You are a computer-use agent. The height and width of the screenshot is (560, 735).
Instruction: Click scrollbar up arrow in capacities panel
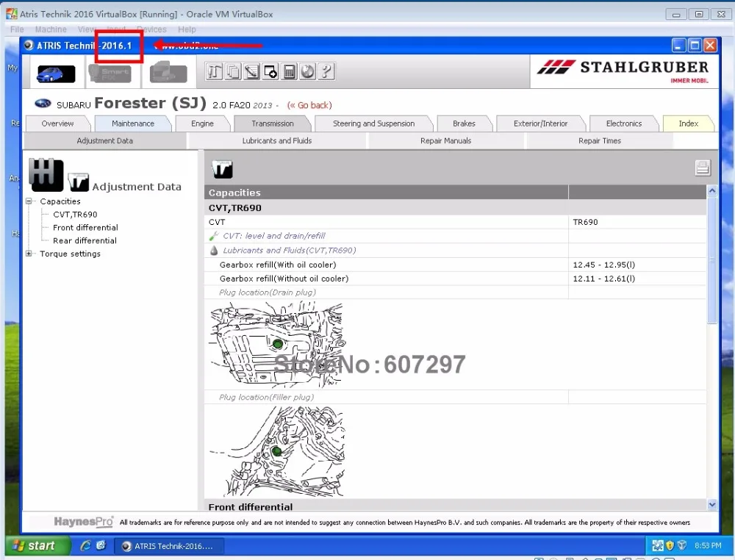712,190
